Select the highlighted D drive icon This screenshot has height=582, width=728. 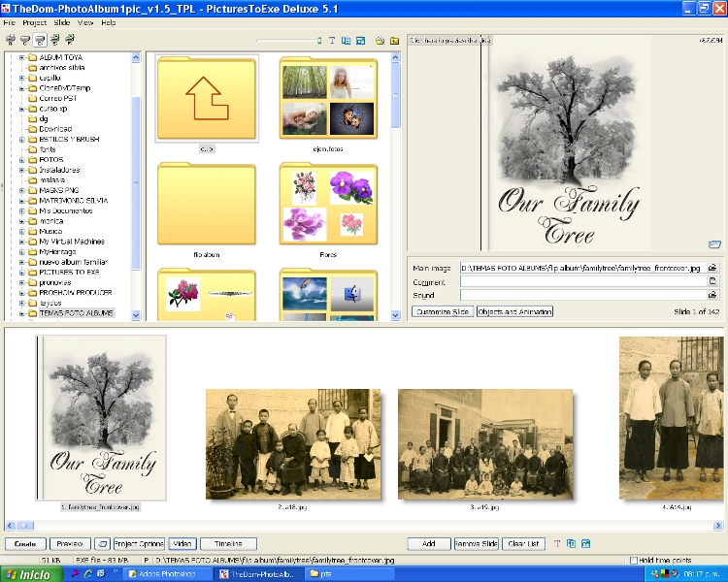tap(40, 40)
